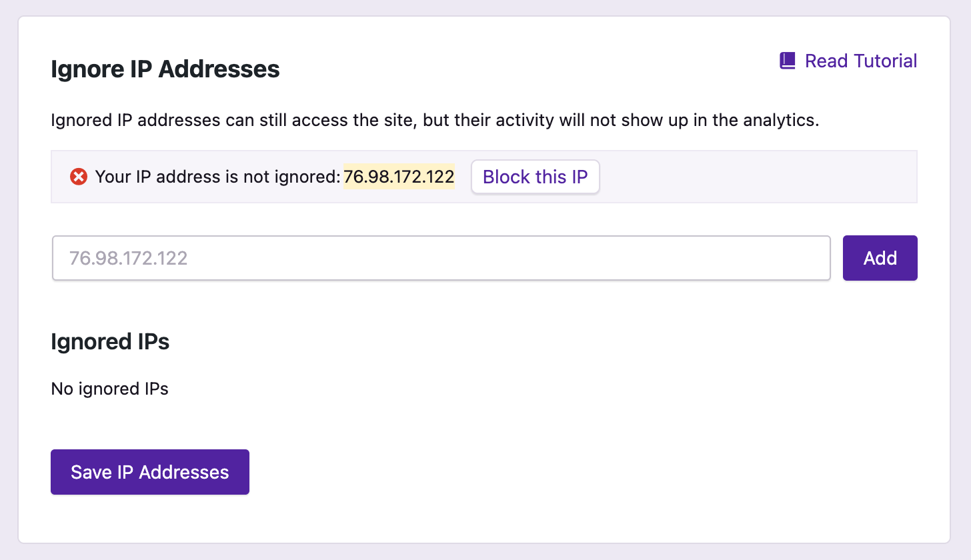Click the No ignored IPs text
The width and height of the screenshot is (971, 560).
(x=109, y=389)
